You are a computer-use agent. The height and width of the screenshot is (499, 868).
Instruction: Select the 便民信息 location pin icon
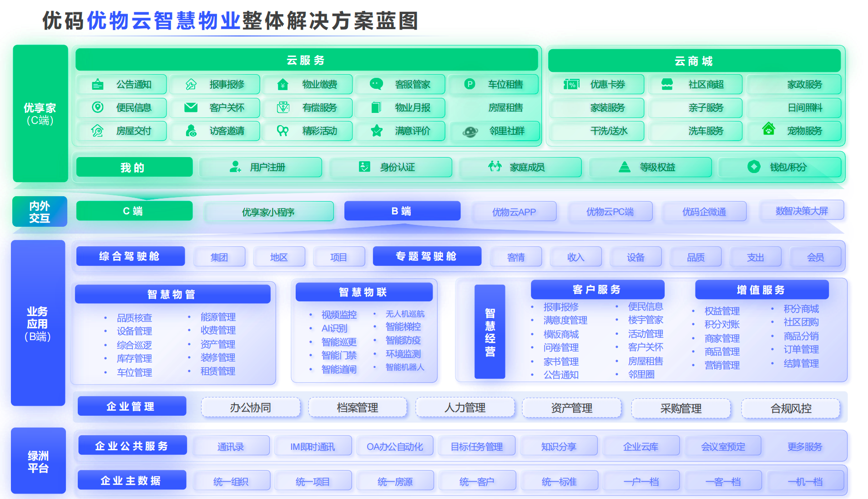tap(97, 107)
